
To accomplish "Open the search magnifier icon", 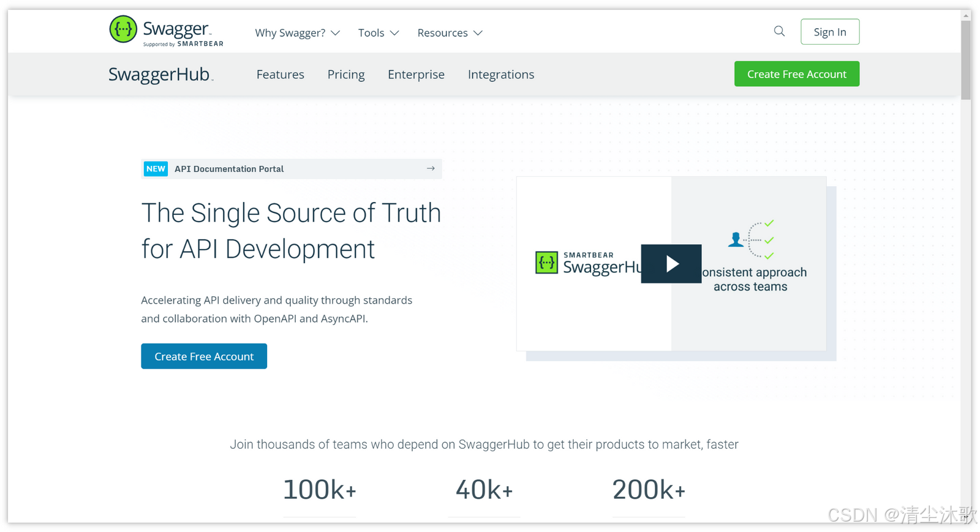I will pos(779,31).
